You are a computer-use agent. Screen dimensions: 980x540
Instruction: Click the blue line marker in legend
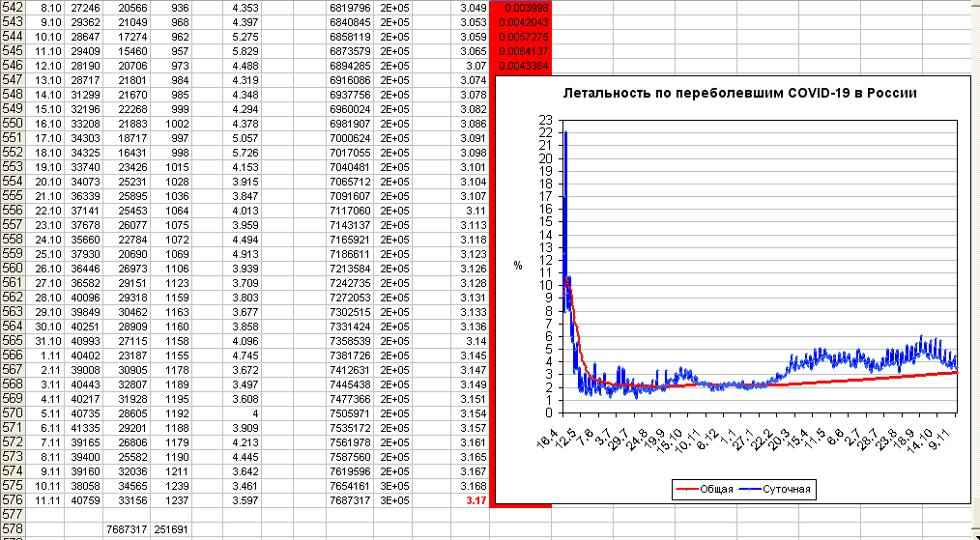tap(750, 490)
